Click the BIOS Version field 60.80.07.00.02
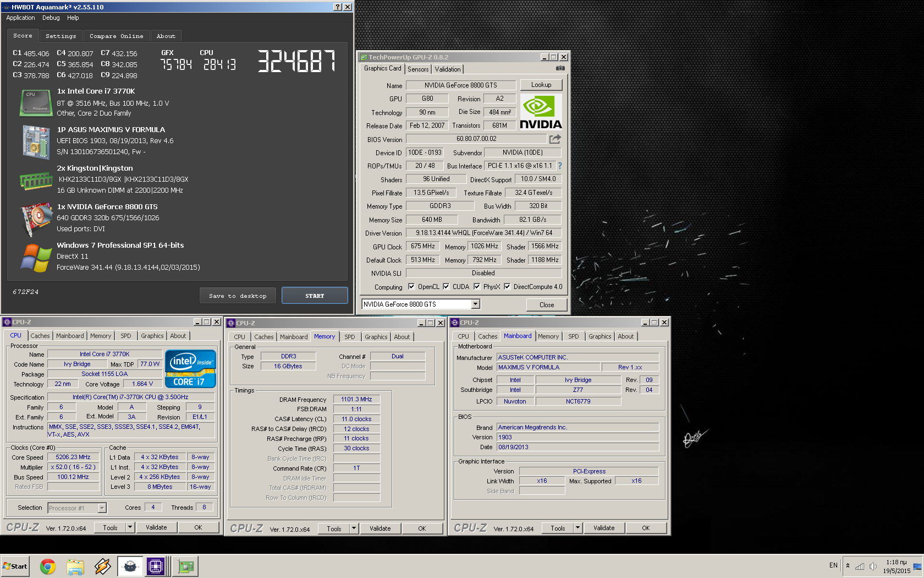The height and width of the screenshot is (578, 924). 476,139
